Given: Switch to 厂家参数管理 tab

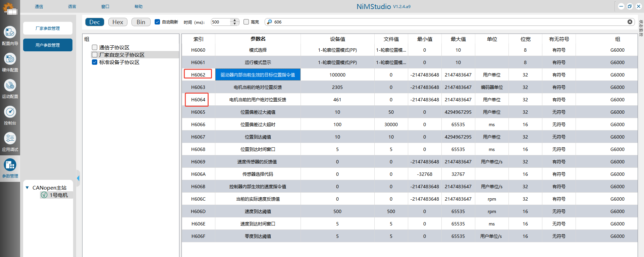Looking at the screenshot, I should [48, 28].
